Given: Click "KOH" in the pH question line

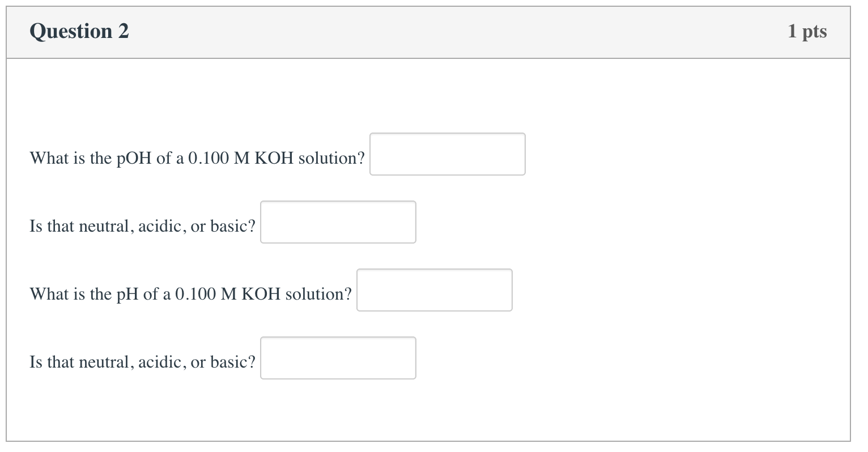Looking at the screenshot, I should click(x=261, y=294).
